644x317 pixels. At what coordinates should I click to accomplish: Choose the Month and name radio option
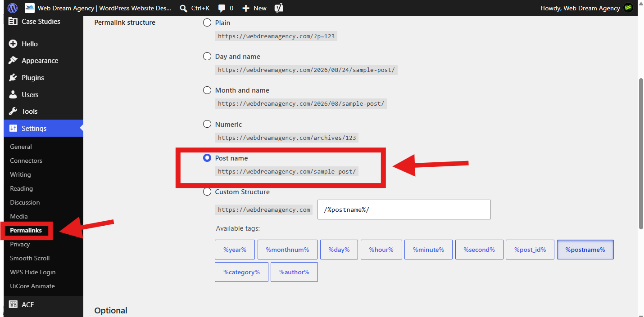207,90
